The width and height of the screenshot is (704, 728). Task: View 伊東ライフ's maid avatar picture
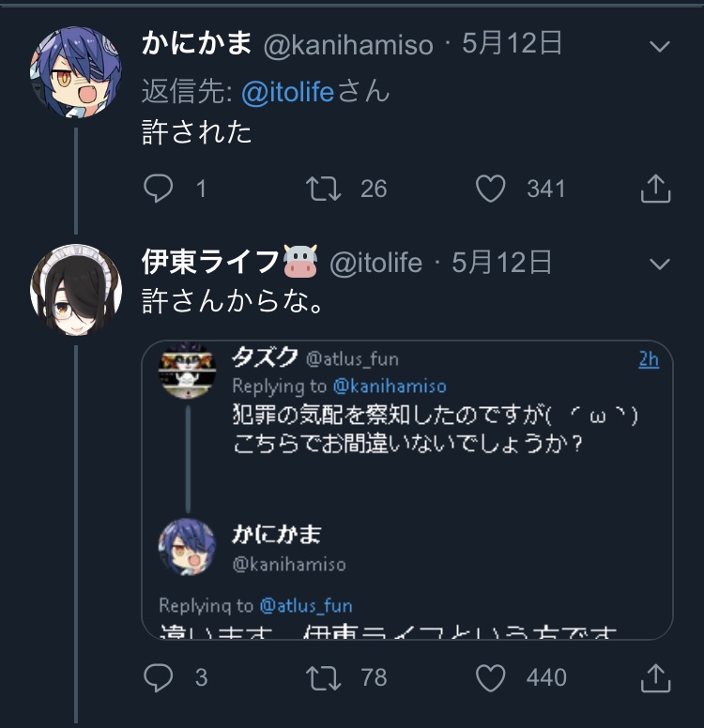point(75,289)
